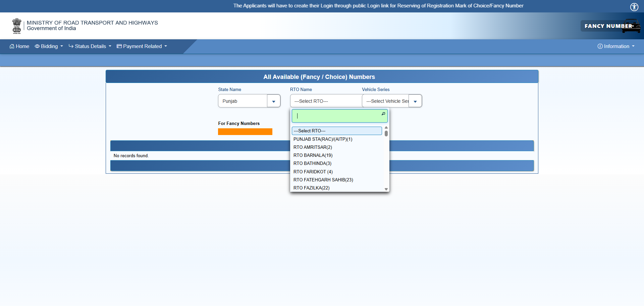
Task: Select RTO AMRITSAR(2) from the list
Action: [313, 147]
